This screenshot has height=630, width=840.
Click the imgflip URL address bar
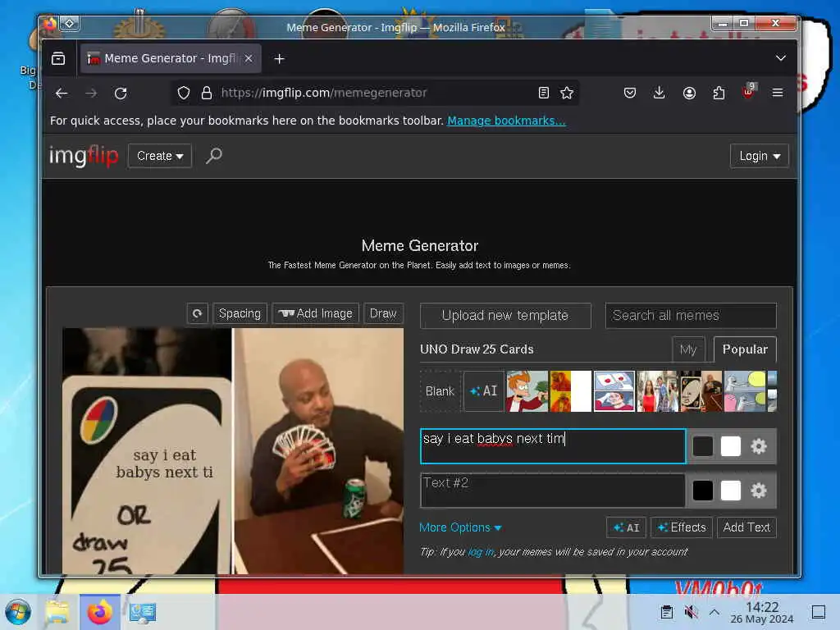pyautogui.click(x=375, y=94)
